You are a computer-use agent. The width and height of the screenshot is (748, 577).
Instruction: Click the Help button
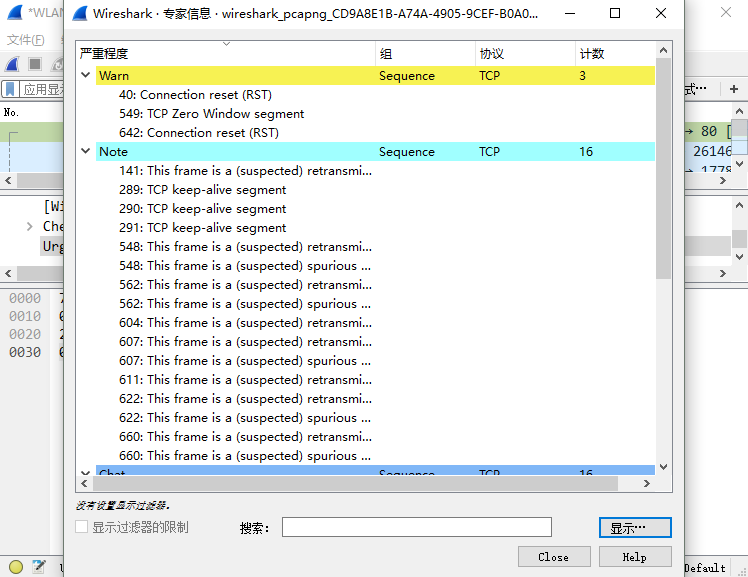pyautogui.click(x=635, y=556)
